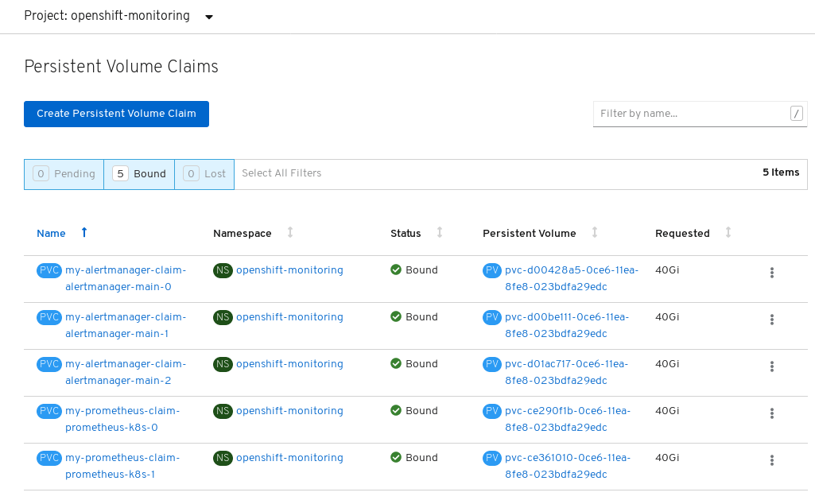This screenshot has height=504, width=815.
Task: Click the NS badge icon on the last table row
Action: 223,458
